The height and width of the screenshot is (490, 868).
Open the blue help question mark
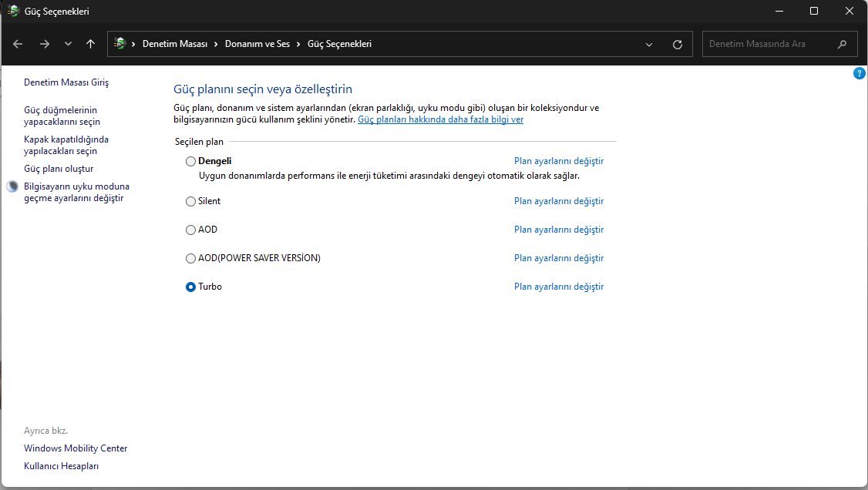860,73
